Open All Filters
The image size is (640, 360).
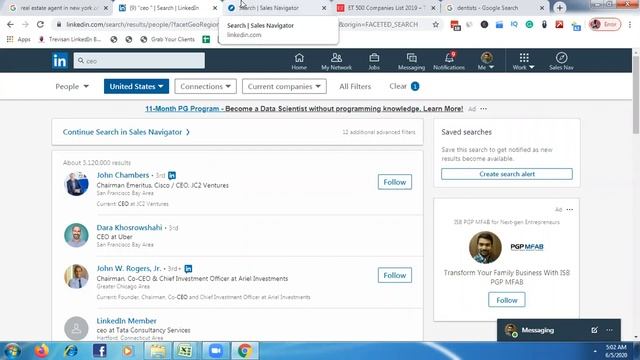tap(355, 87)
